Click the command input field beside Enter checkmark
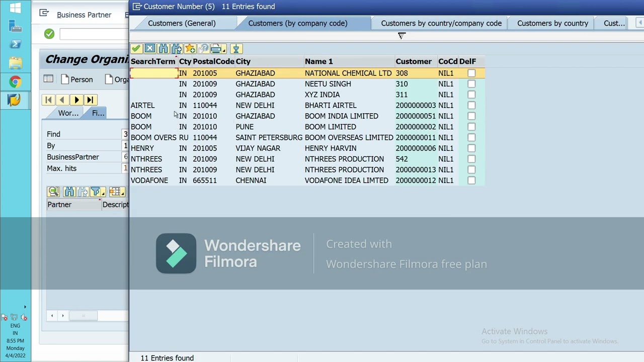Viewport: 644px width, 362px height. pyautogui.click(x=94, y=34)
